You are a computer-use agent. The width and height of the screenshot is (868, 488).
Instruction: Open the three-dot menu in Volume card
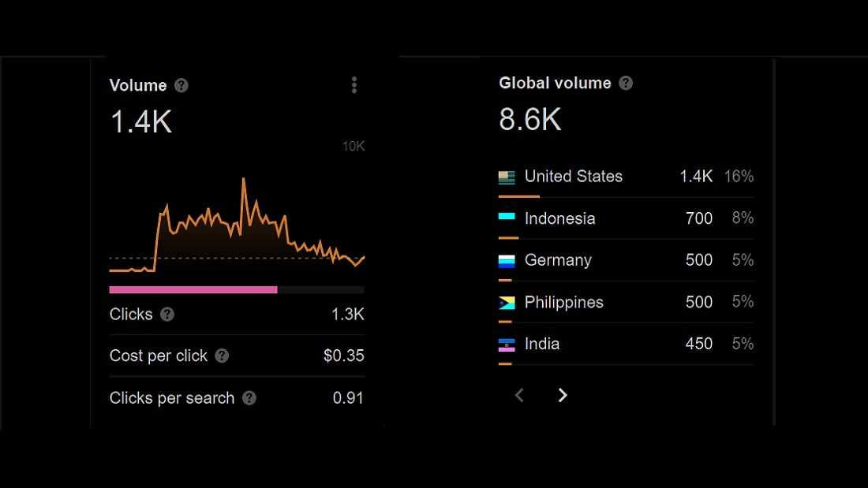[x=354, y=85]
